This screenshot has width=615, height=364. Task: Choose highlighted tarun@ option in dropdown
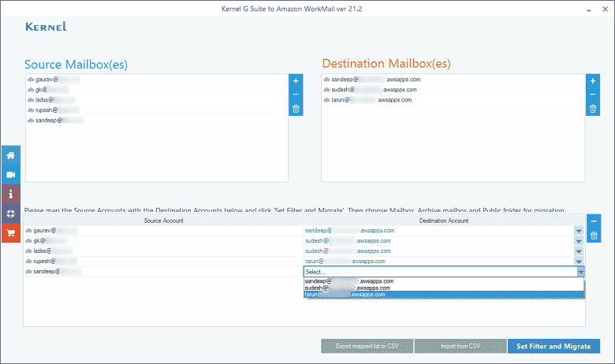444,294
